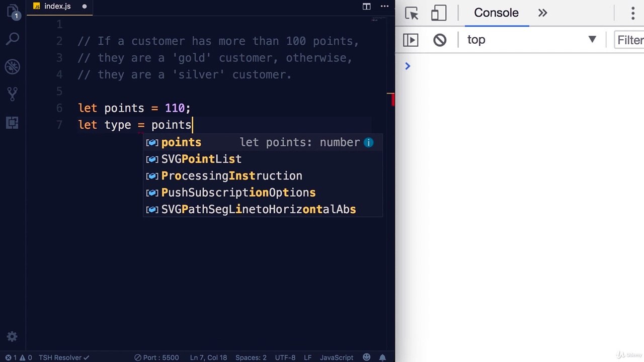The width and height of the screenshot is (644, 362).
Task: Change file encoding 'UTF-8'
Action: click(285, 357)
